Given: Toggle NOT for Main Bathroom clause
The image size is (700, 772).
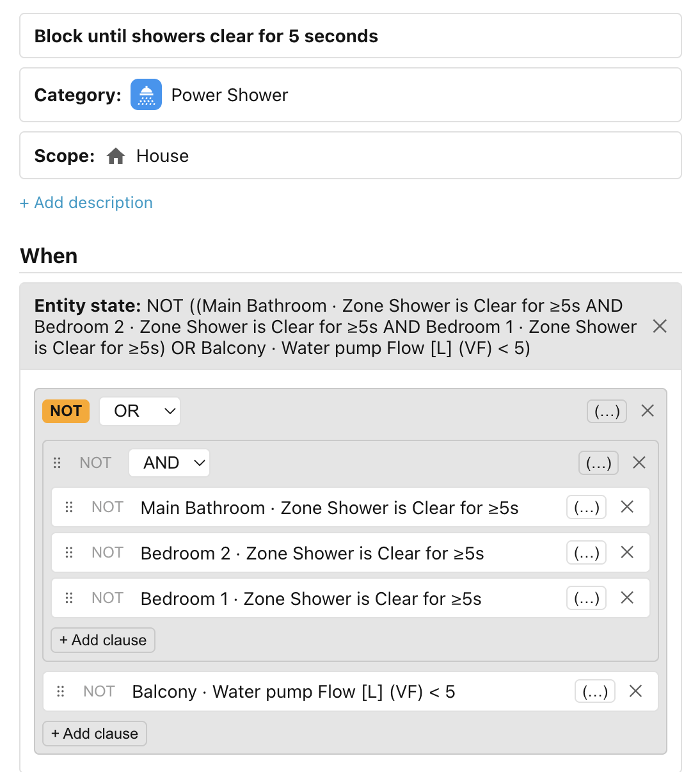Looking at the screenshot, I should (x=107, y=507).
